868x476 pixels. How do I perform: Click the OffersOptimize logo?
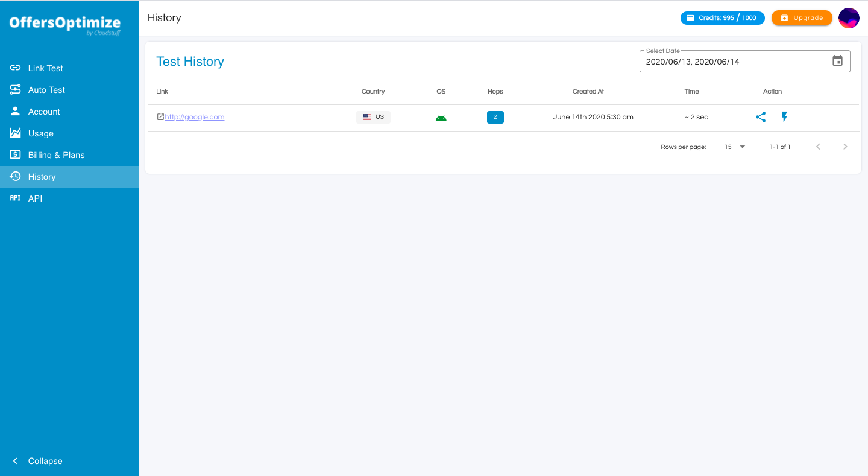[65, 25]
